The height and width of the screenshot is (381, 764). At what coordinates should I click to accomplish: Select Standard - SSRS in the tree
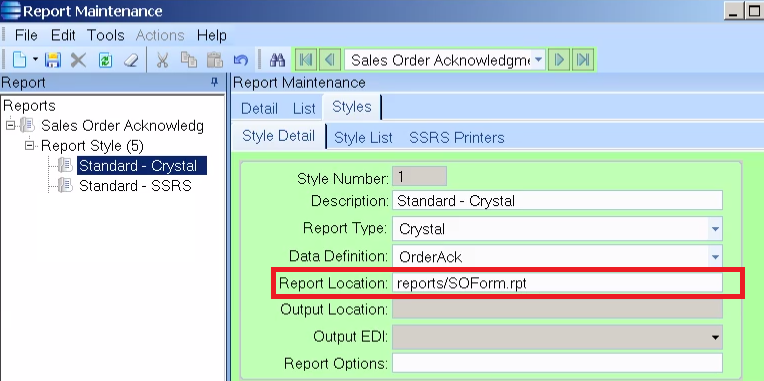pyautogui.click(x=135, y=186)
